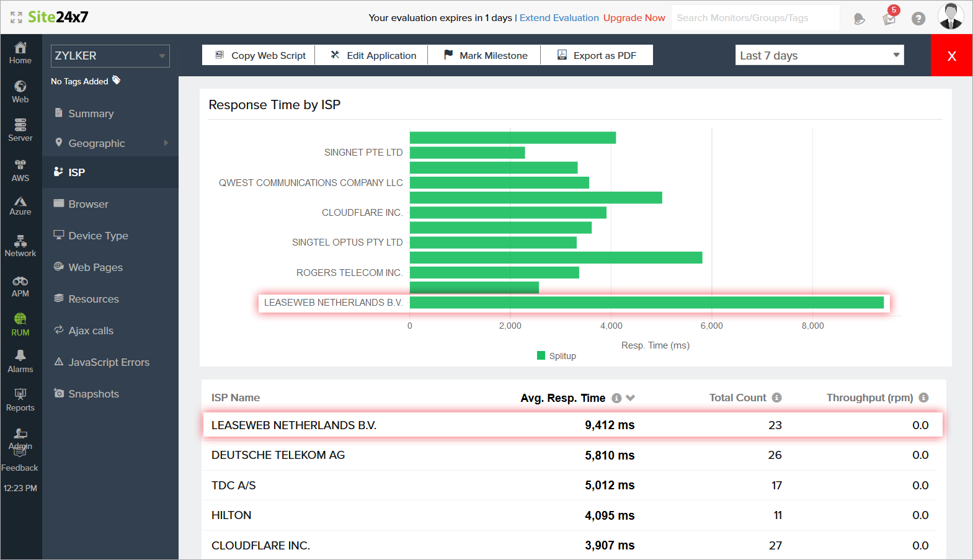Click the APM binoculars icon

point(20,282)
